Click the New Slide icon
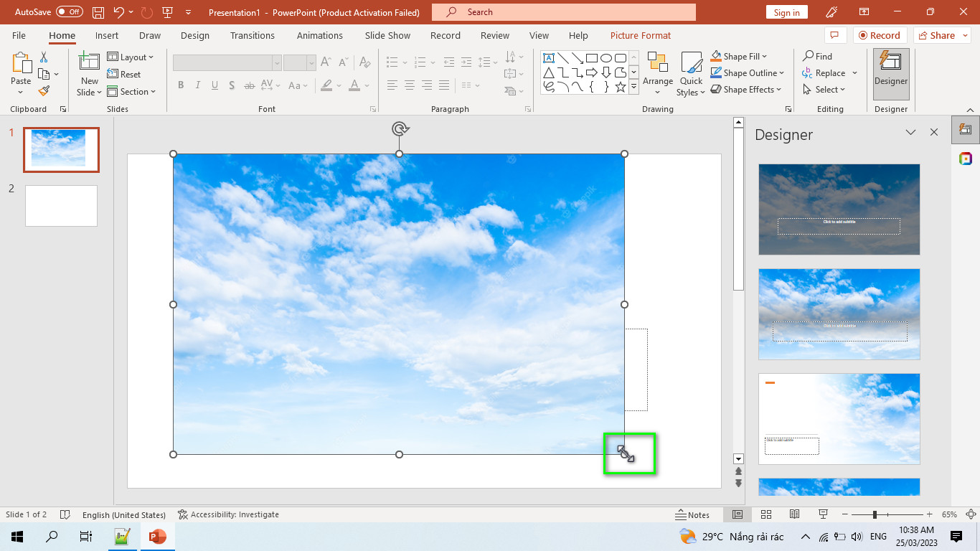The height and width of the screenshot is (551, 980). (x=89, y=62)
